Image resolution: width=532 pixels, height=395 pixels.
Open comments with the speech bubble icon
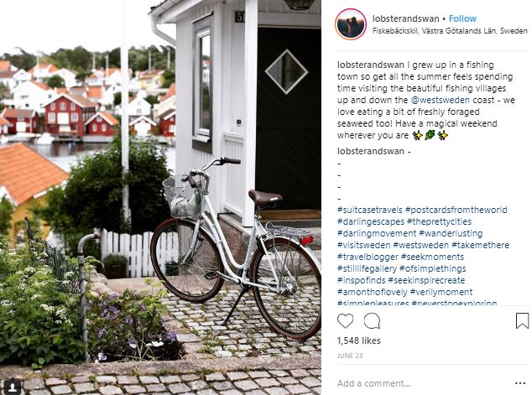coord(372,320)
